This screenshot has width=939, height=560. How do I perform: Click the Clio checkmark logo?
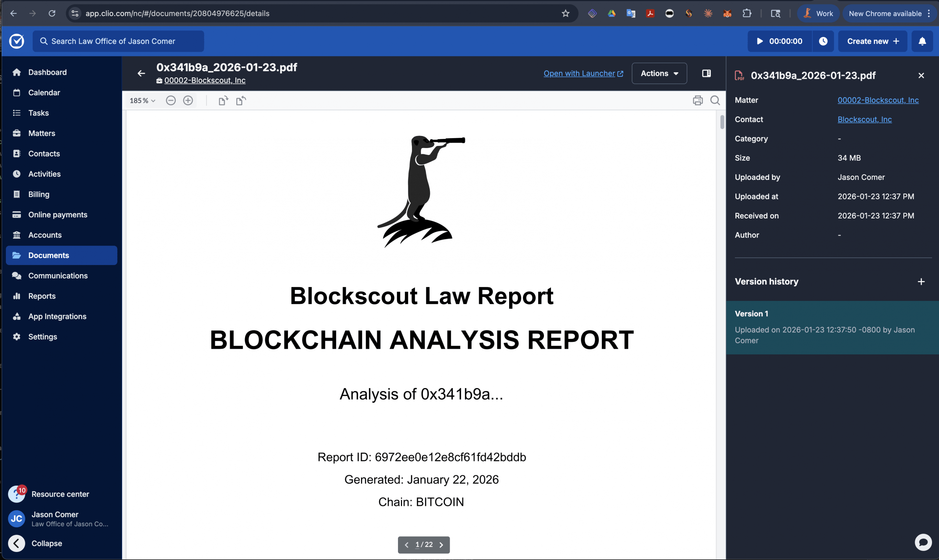coord(17,41)
